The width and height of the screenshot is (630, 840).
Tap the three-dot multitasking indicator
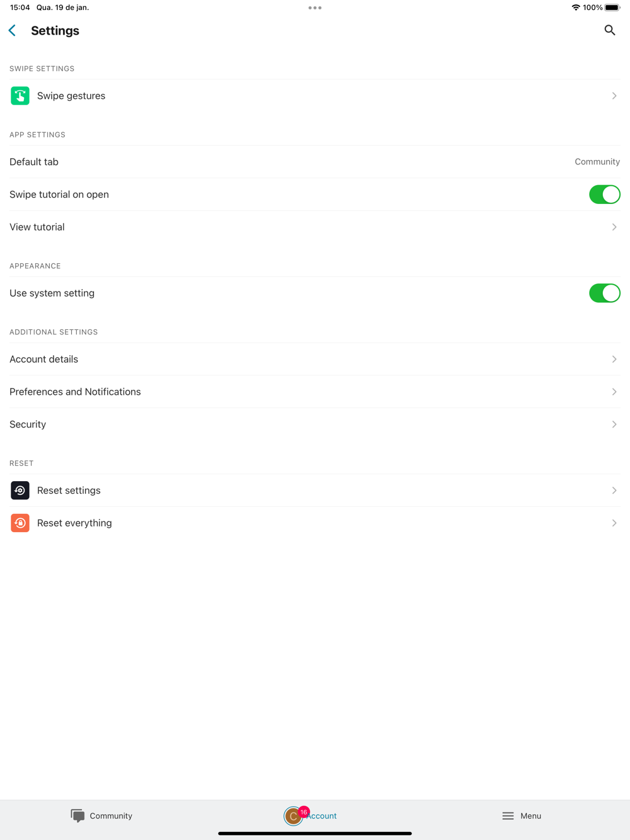coord(315,8)
